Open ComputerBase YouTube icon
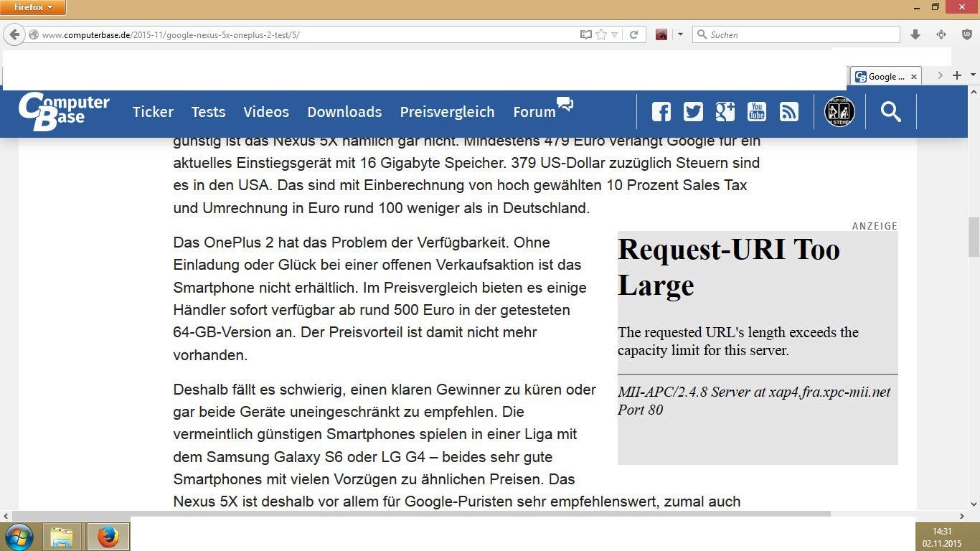 [757, 111]
